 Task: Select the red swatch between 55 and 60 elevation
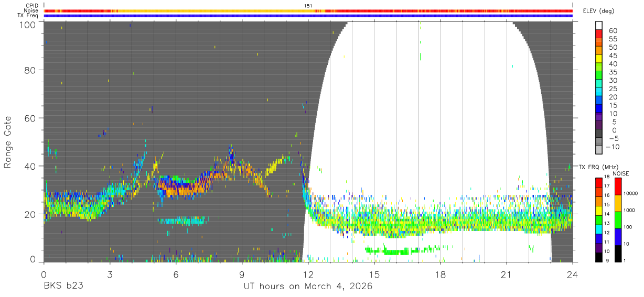click(x=599, y=34)
